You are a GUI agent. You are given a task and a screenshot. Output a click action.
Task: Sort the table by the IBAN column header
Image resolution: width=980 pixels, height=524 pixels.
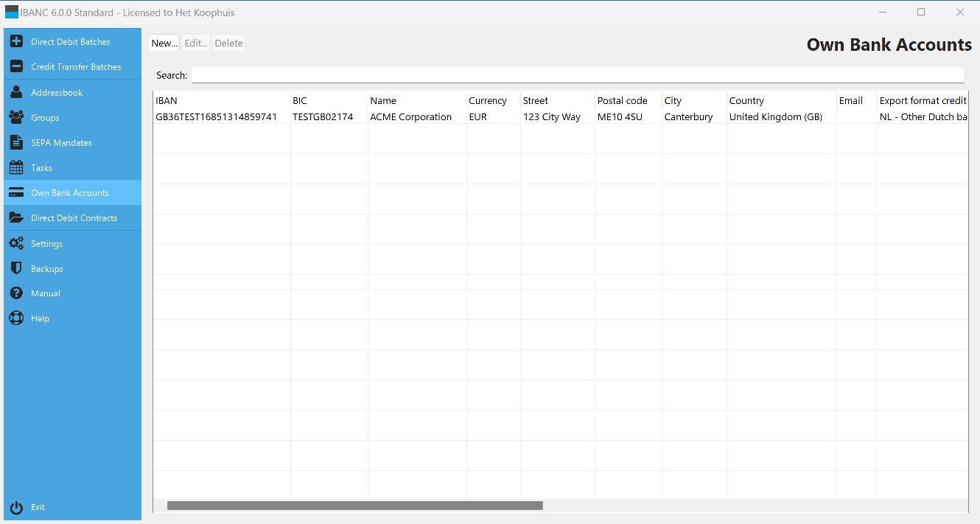coord(167,101)
